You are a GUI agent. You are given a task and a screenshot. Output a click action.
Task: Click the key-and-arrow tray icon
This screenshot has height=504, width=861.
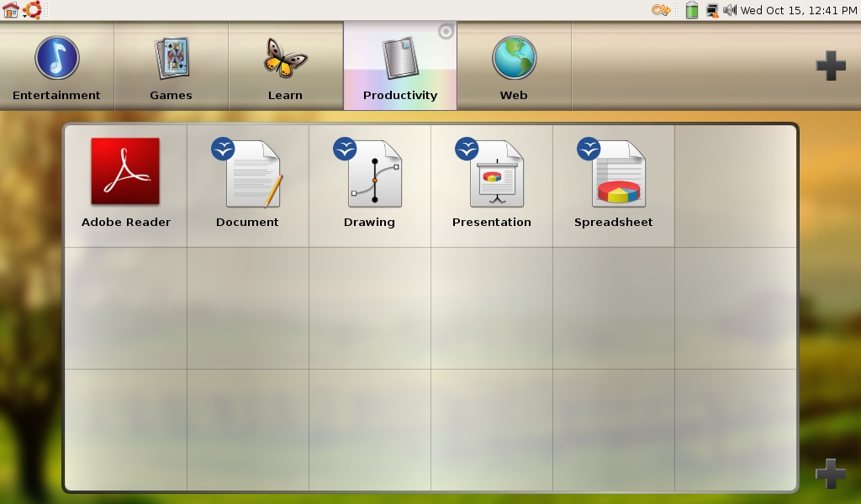(x=661, y=10)
